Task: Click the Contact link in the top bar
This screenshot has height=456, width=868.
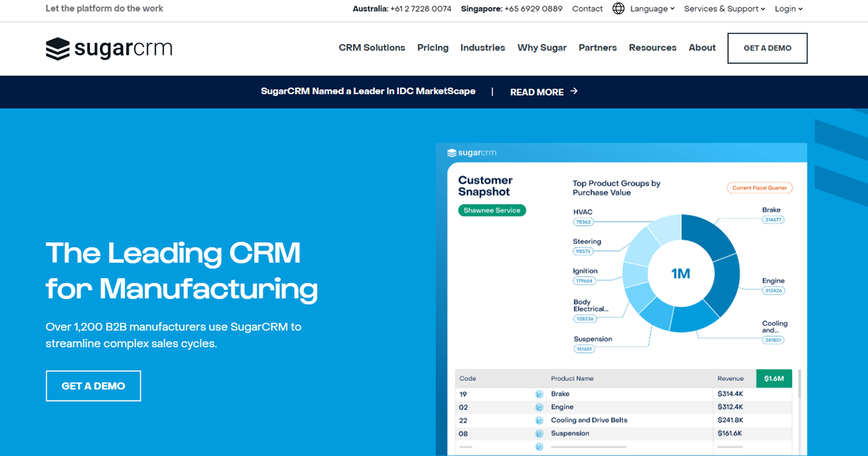Action: pos(587,9)
